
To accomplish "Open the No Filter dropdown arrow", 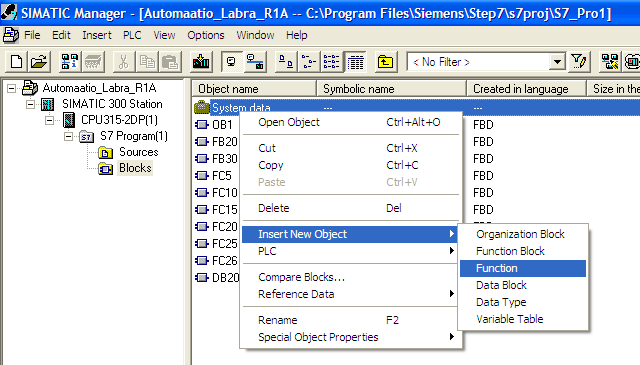I will pos(557,62).
